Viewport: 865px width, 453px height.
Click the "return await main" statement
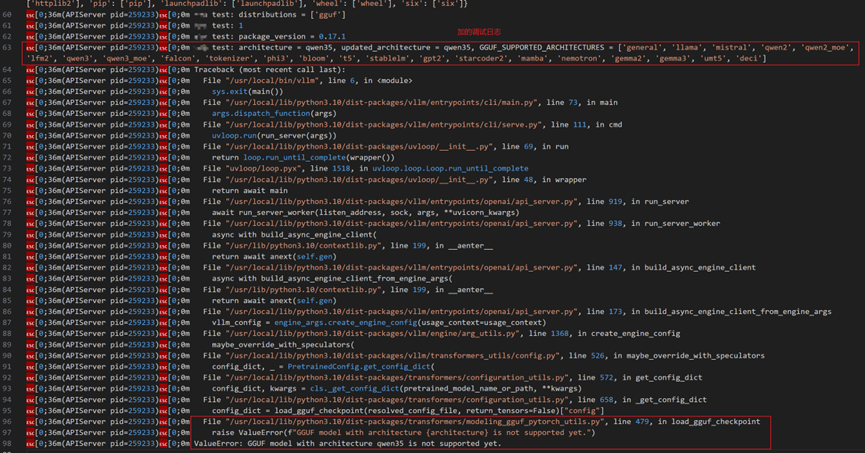249,190
